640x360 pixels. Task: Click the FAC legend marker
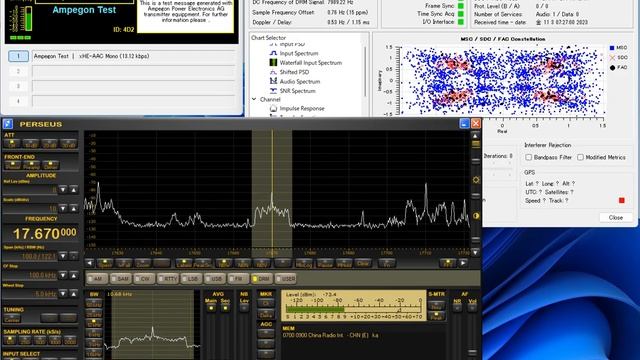click(x=612, y=67)
